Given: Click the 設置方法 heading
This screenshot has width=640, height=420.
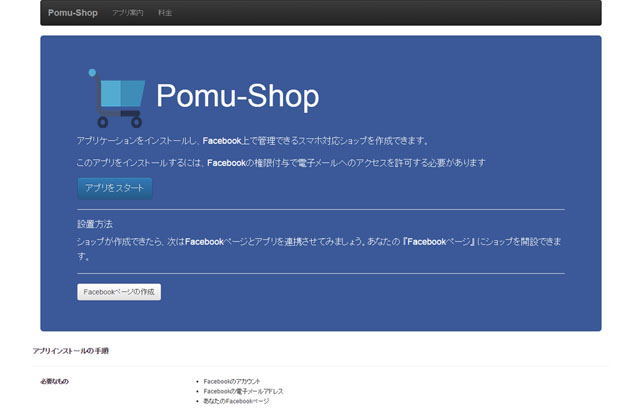Looking at the screenshot, I should [95, 224].
